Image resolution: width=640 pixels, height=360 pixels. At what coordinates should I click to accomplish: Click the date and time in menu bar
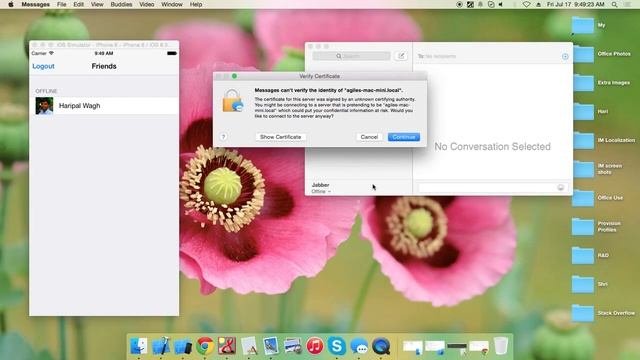[576, 4]
